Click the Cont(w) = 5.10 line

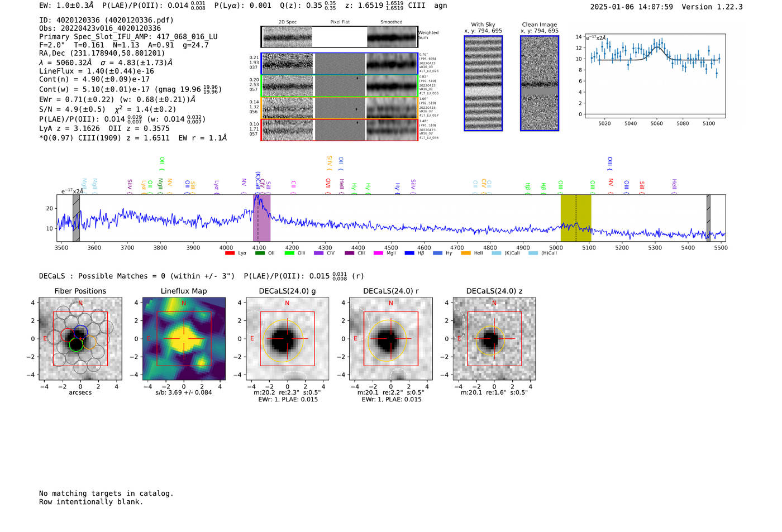click(x=130, y=89)
